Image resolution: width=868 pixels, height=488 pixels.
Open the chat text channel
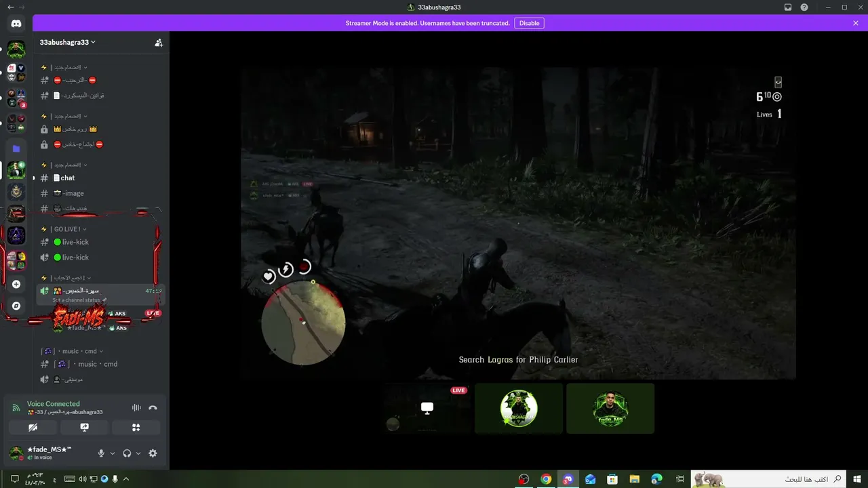click(x=100, y=178)
